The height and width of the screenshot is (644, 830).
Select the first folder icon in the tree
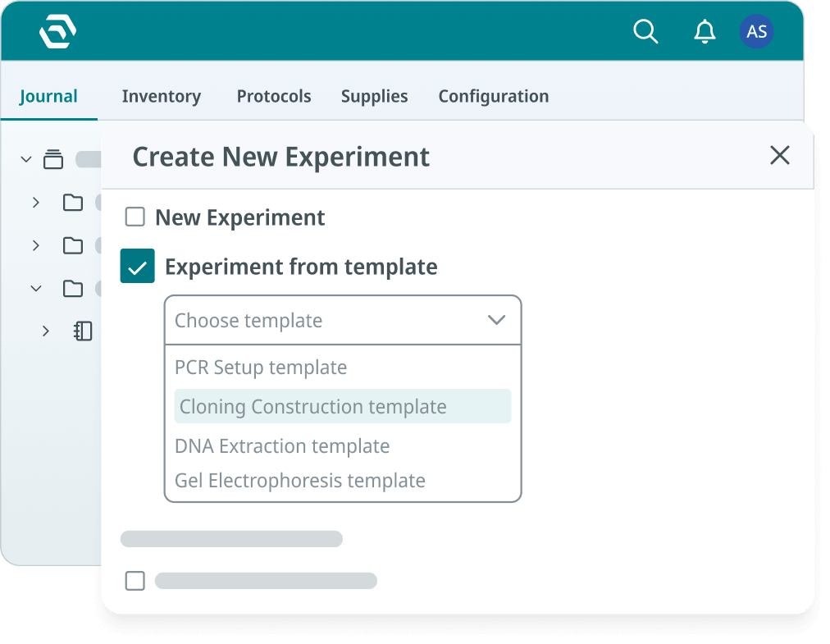[72, 203]
